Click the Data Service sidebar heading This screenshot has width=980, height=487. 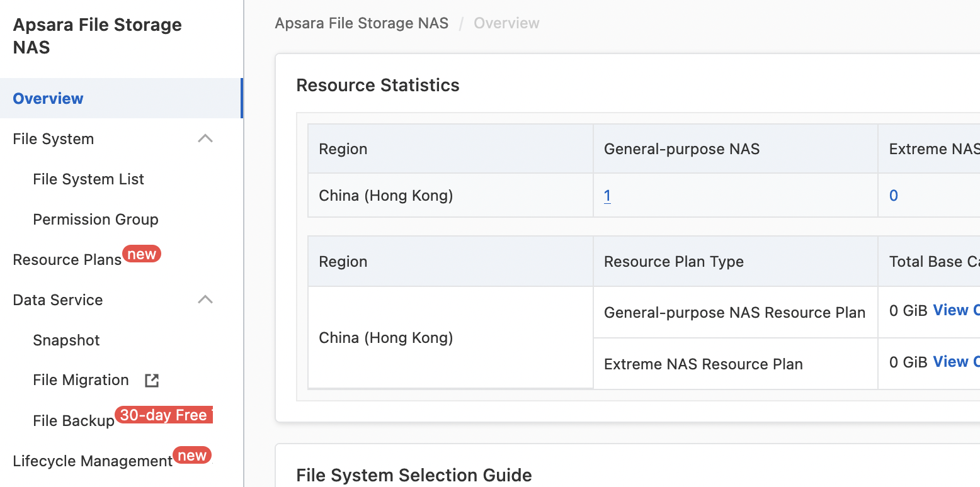(x=58, y=300)
